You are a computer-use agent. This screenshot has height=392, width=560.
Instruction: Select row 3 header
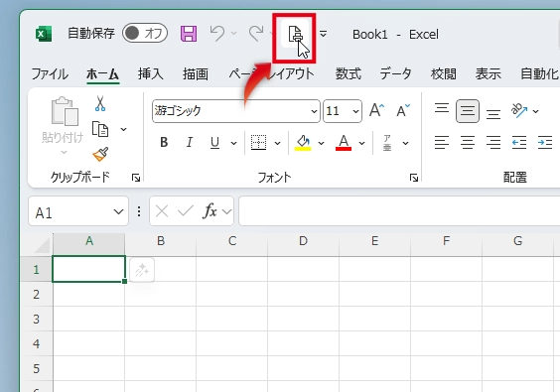coord(37,319)
